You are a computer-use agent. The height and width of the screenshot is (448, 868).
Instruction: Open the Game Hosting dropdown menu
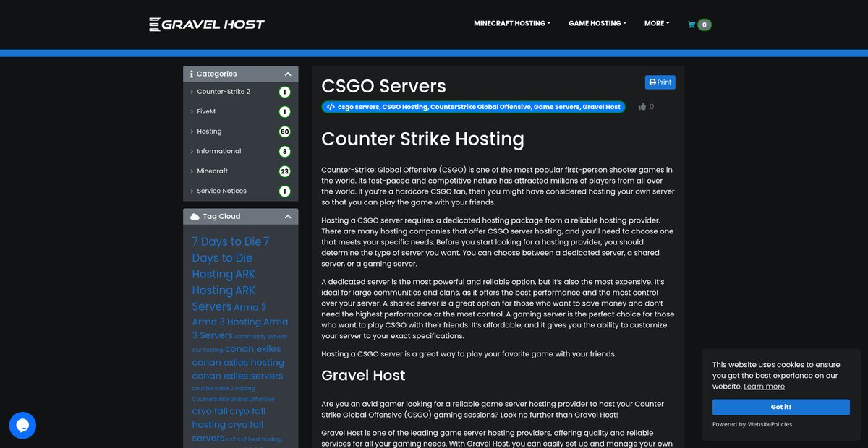click(x=597, y=23)
